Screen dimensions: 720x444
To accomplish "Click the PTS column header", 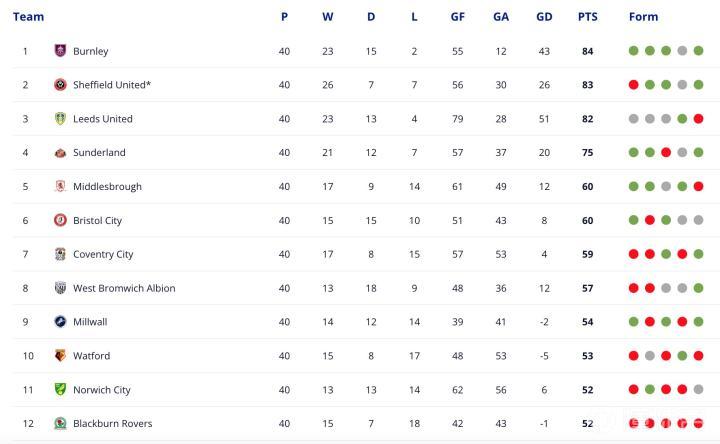I will (x=587, y=17).
